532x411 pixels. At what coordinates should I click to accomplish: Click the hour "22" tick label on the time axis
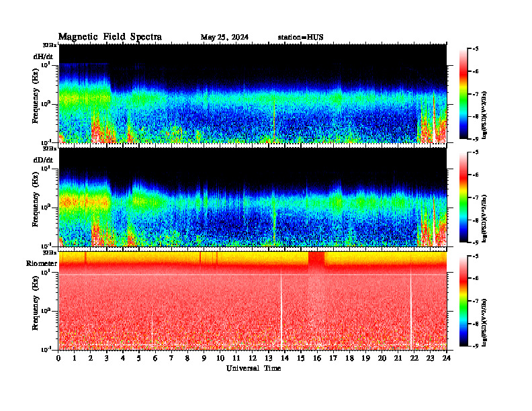point(414,358)
